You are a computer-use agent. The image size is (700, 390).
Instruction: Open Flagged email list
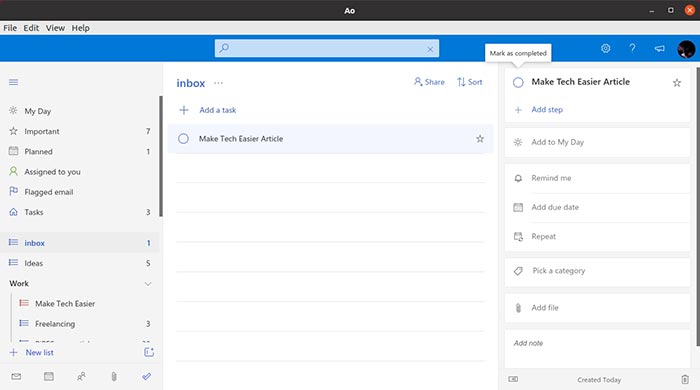[79, 192]
